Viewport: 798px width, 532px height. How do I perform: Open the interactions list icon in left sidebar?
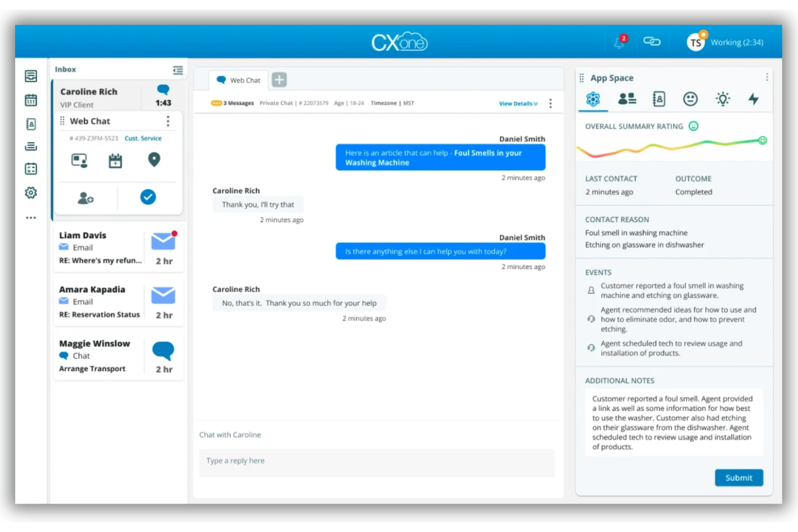pos(31,77)
